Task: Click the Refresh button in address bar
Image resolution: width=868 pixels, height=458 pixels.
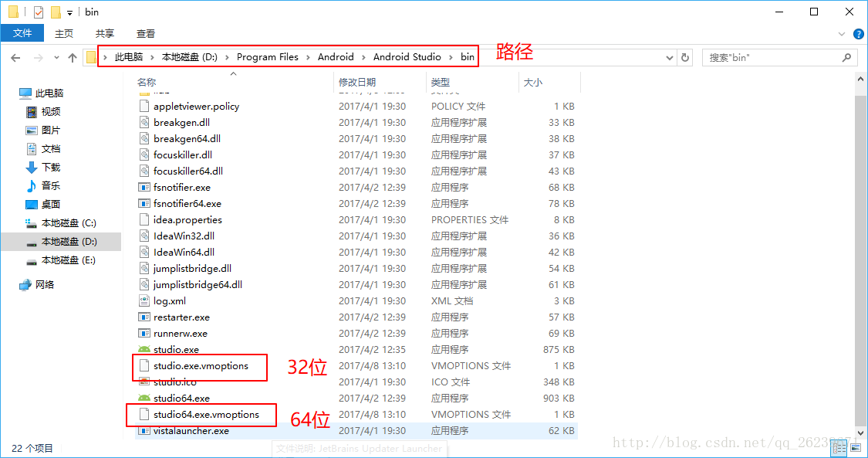Action: tap(685, 58)
